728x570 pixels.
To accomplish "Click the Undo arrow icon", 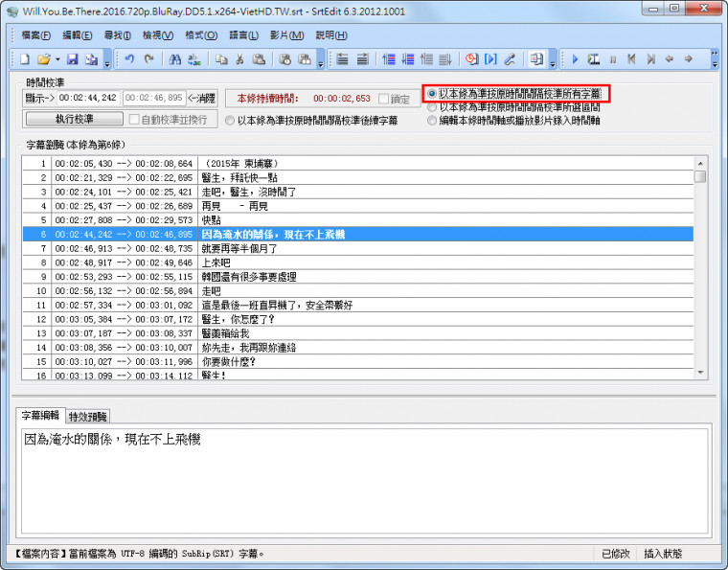I will (x=129, y=59).
